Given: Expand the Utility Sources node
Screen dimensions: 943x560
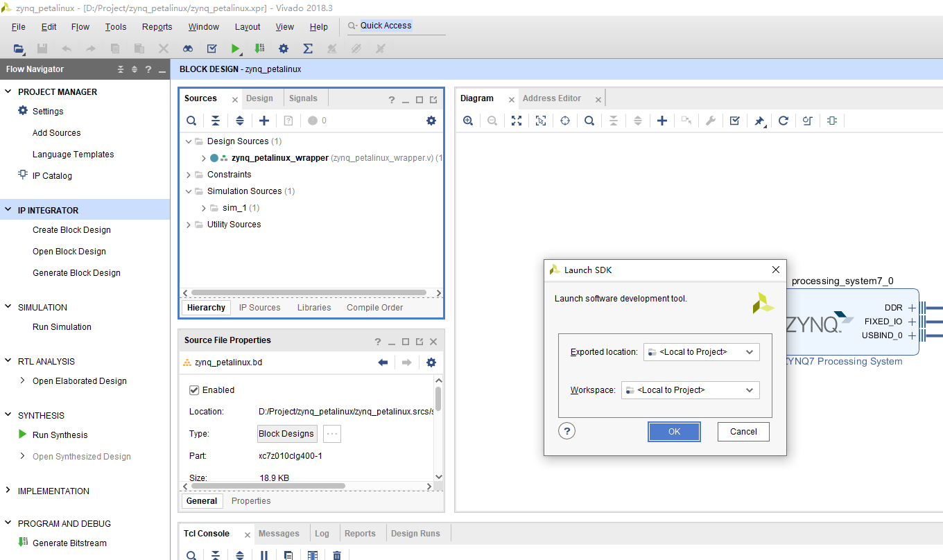Looking at the screenshot, I should 189,225.
